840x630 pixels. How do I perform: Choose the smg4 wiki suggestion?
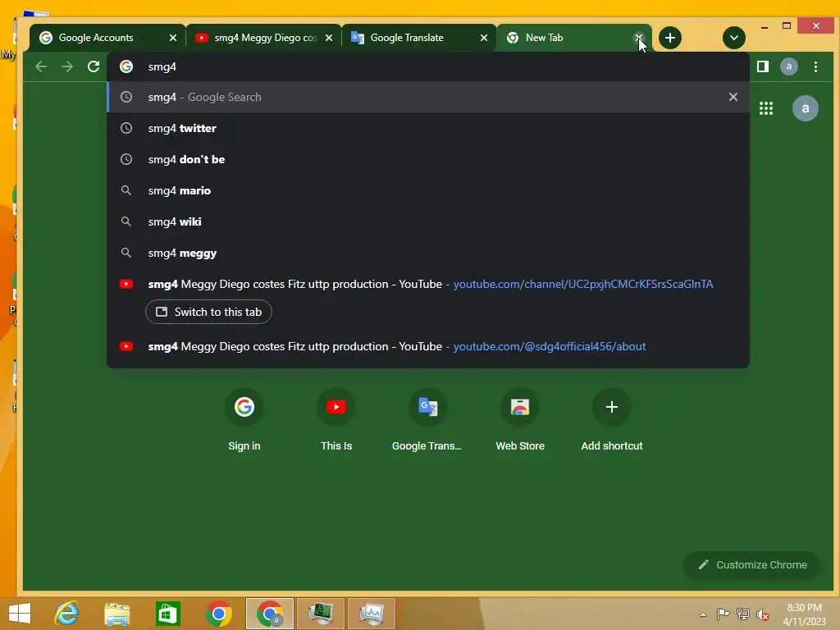(x=428, y=221)
